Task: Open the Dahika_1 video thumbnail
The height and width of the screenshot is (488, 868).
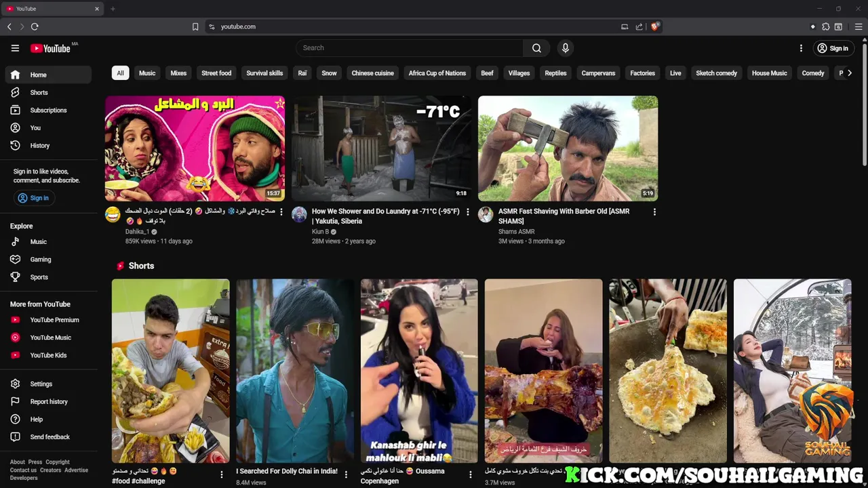Action: [195, 148]
